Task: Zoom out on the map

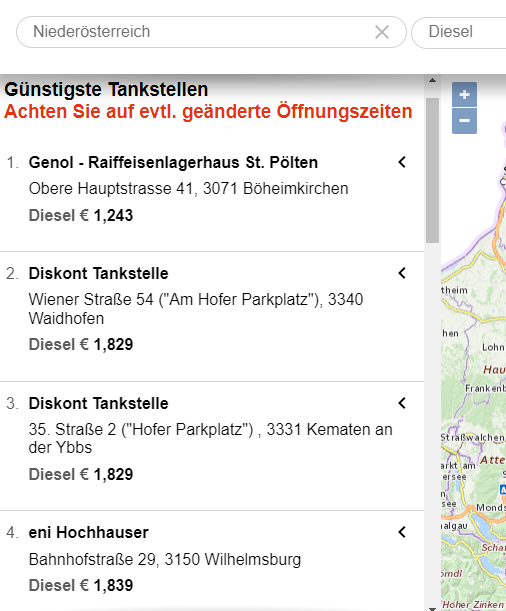Action: click(x=464, y=121)
